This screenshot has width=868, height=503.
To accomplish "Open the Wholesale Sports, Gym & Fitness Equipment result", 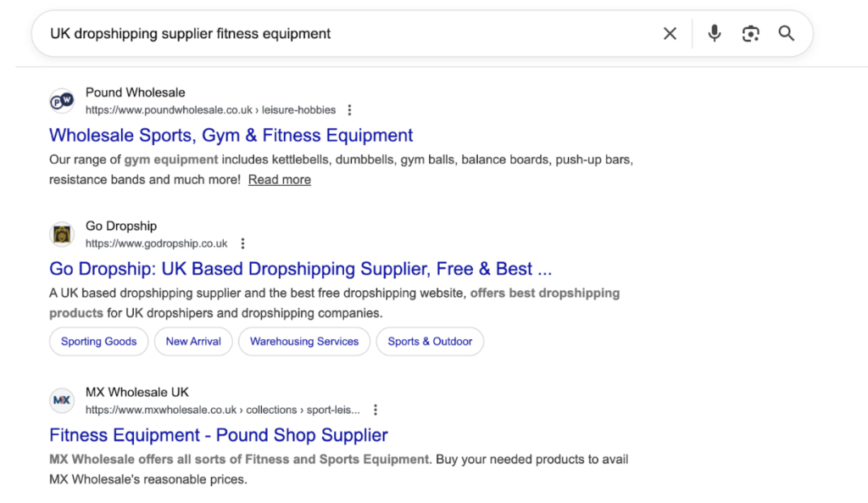I will pyautogui.click(x=231, y=135).
